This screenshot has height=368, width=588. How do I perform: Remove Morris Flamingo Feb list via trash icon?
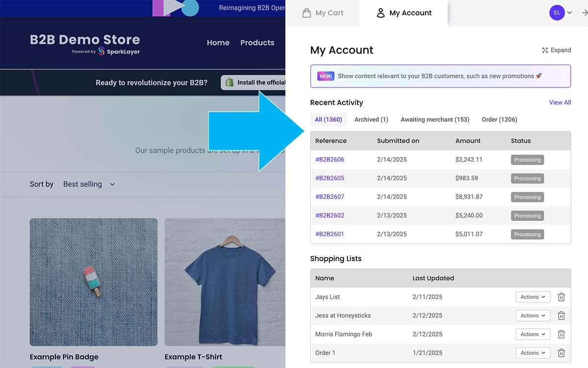[x=561, y=334]
